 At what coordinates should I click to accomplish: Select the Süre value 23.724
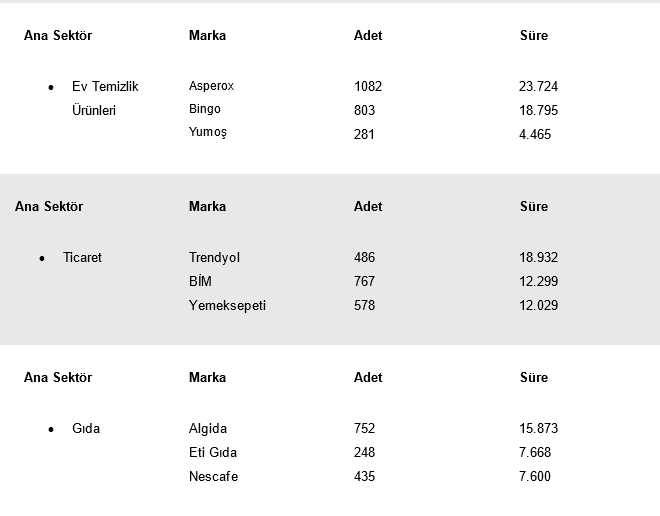point(538,86)
